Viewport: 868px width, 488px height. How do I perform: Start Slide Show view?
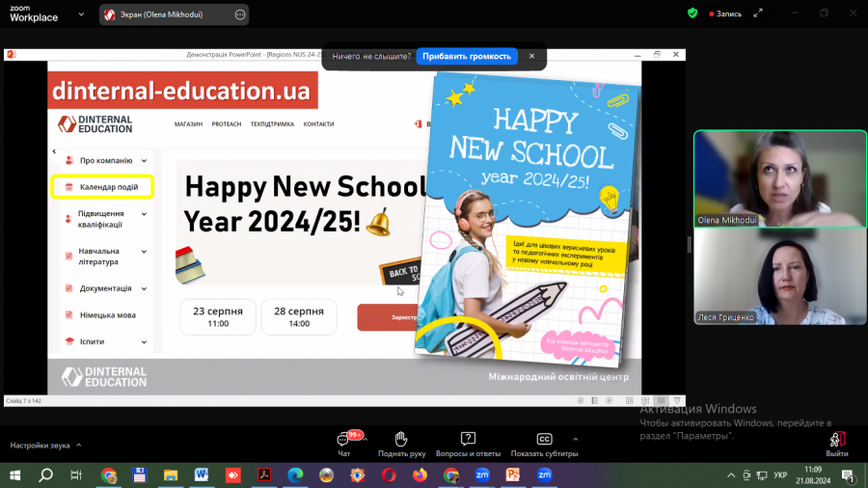click(677, 400)
